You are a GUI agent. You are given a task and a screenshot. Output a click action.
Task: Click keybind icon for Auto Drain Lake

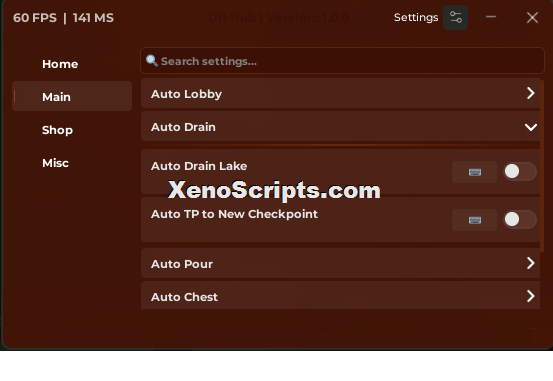(x=475, y=172)
